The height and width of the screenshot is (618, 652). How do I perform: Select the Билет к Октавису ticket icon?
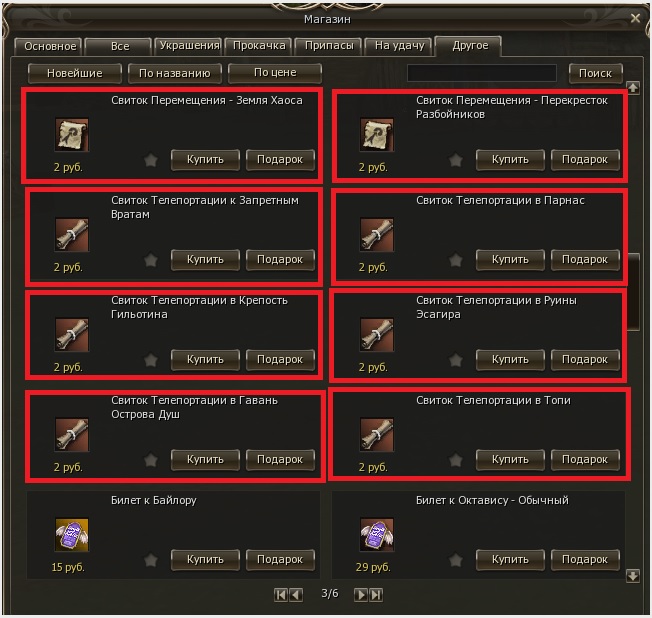(x=377, y=534)
